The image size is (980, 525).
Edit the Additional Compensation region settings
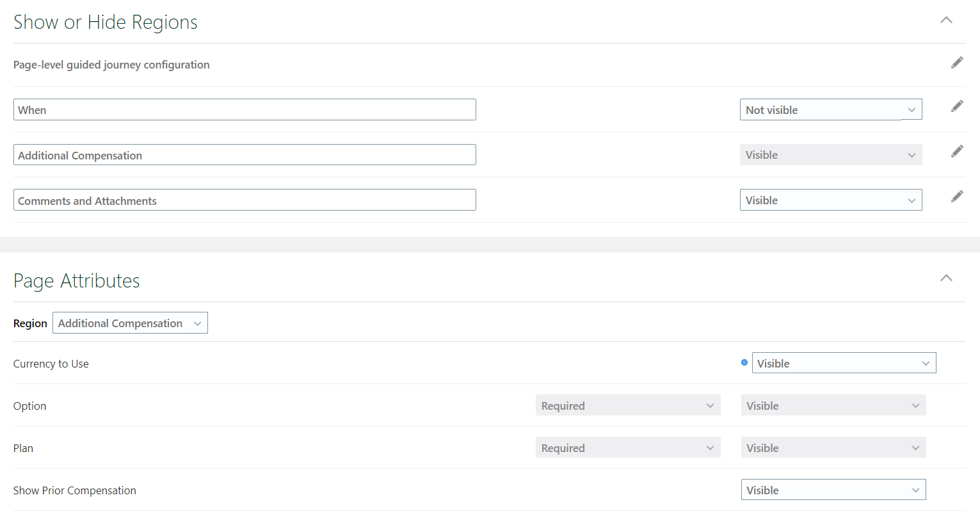coord(957,150)
